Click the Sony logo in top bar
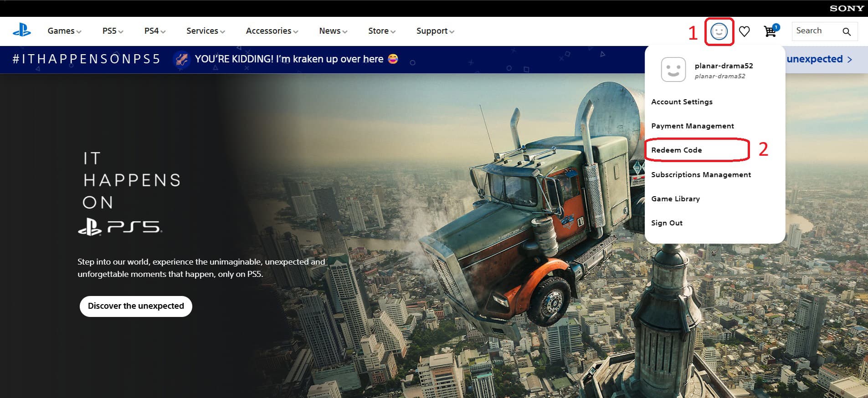Image resolution: width=868 pixels, height=398 pixels. tap(847, 8)
